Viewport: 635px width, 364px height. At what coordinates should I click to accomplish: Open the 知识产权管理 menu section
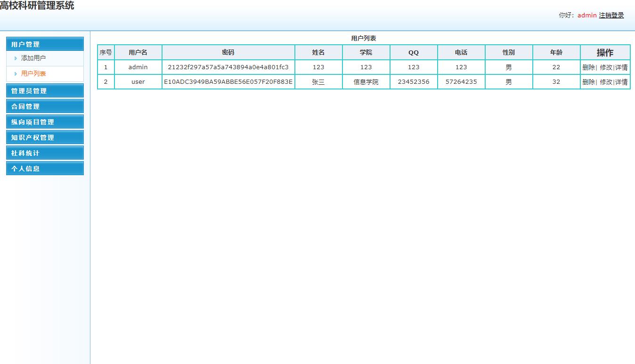45,138
